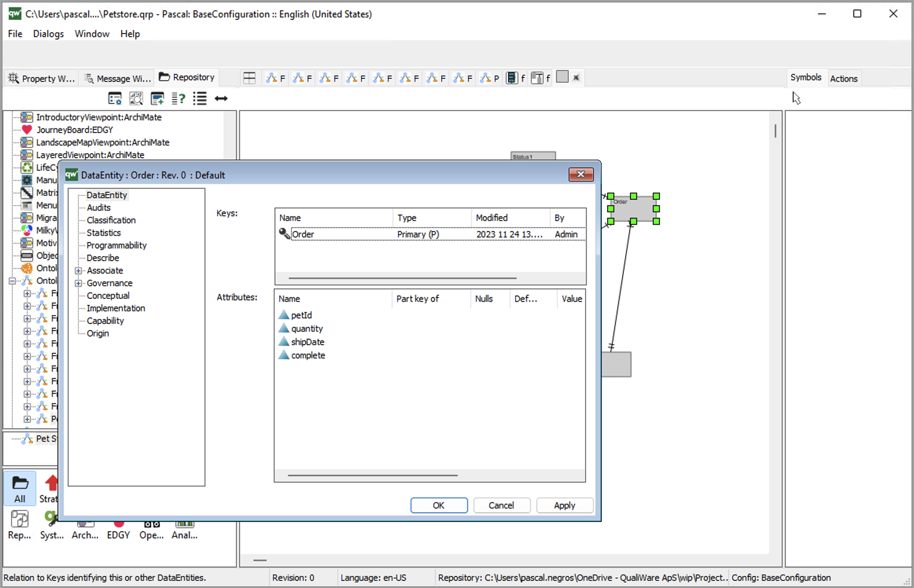Click the Syst... category icon
Screen dimensions: 914x588
(x=52, y=525)
